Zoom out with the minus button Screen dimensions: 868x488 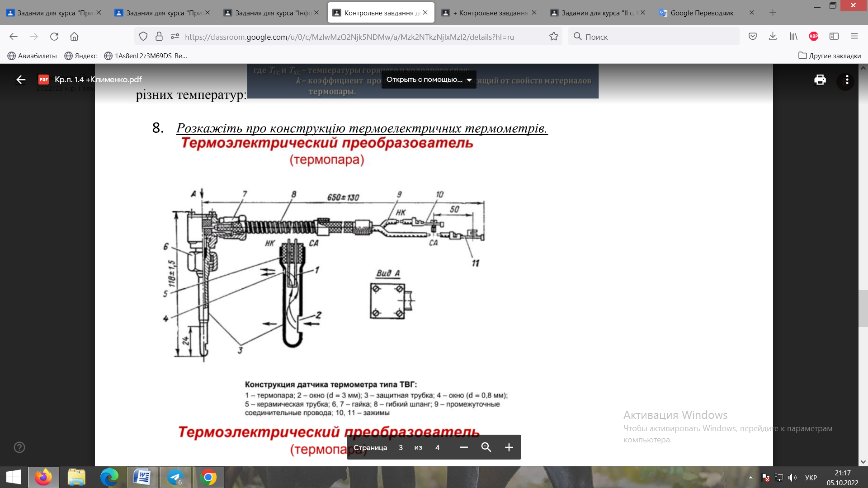coord(463,447)
